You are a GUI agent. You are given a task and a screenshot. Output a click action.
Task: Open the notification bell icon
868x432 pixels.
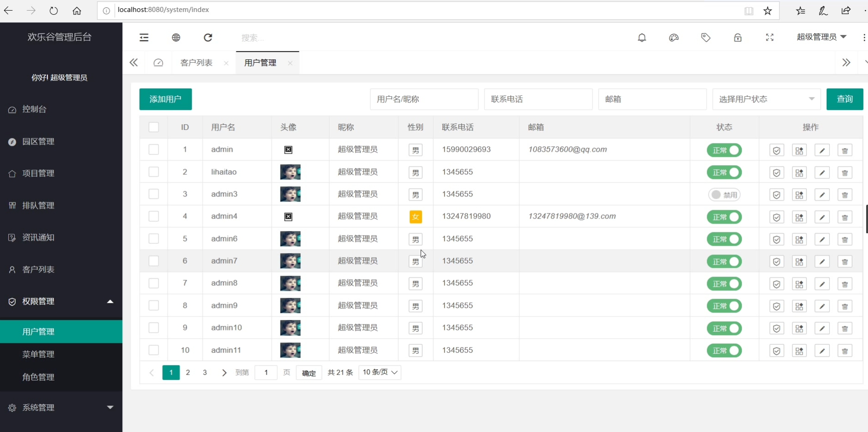(642, 38)
